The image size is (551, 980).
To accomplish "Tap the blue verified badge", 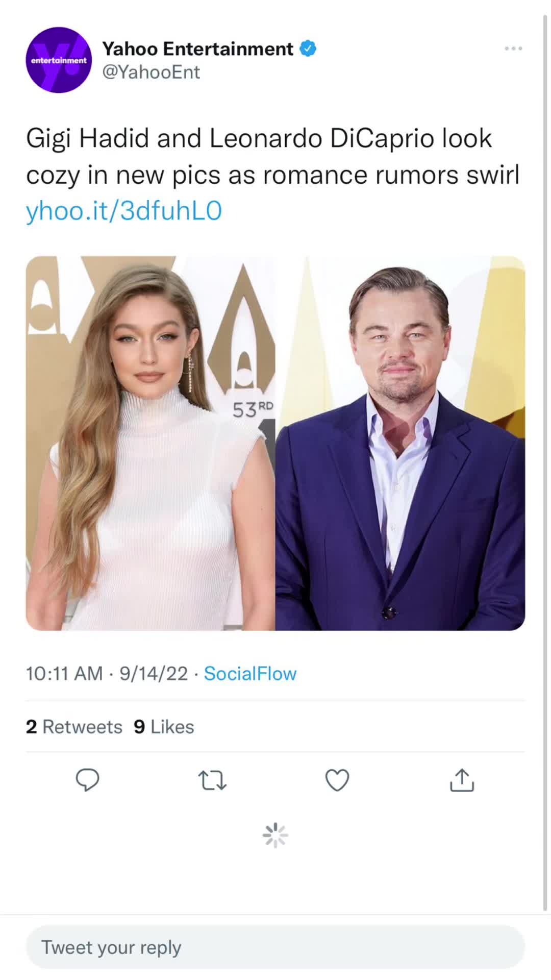I will pos(308,49).
